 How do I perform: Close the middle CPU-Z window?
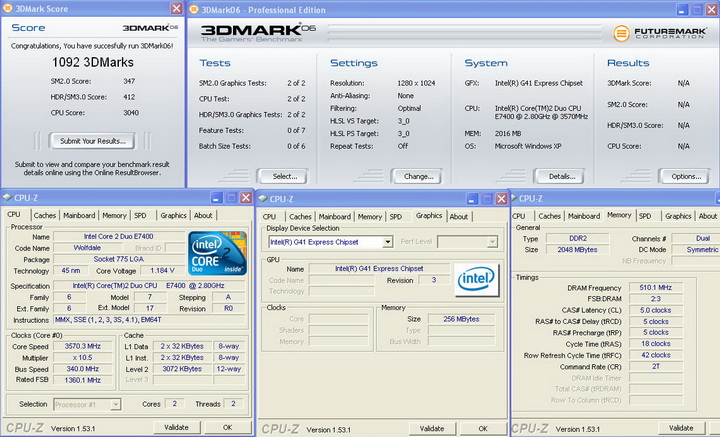pos(501,199)
